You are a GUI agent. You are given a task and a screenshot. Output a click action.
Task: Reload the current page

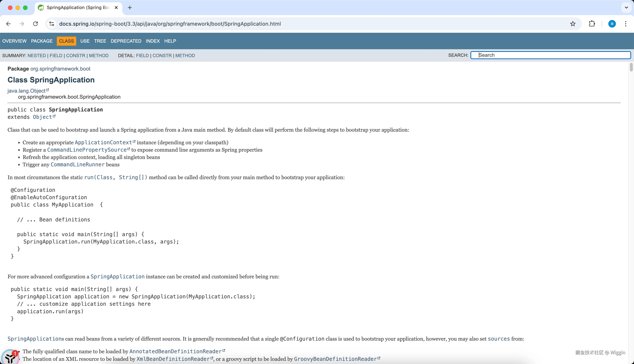pyautogui.click(x=35, y=24)
